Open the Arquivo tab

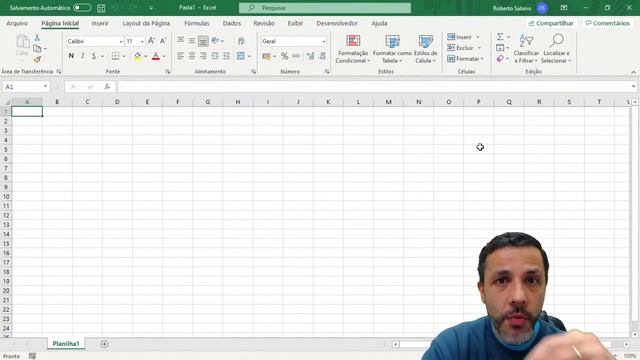click(17, 24)
